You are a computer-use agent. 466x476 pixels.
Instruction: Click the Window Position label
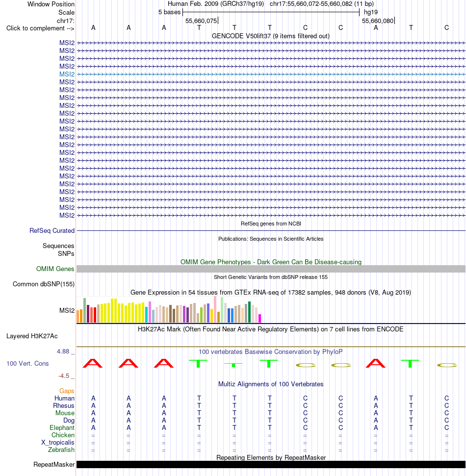[x=51, y=4]
